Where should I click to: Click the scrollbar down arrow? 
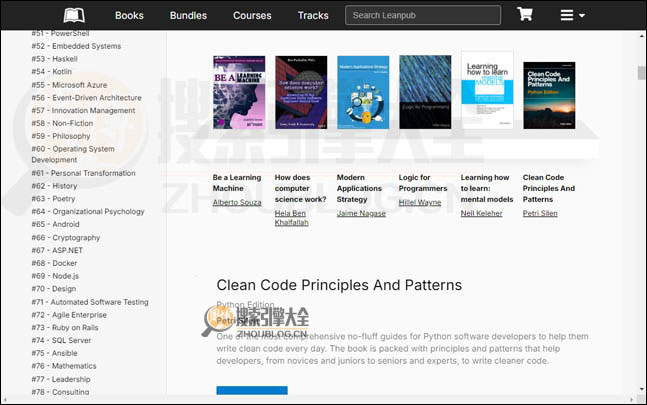tap(641, 389)
